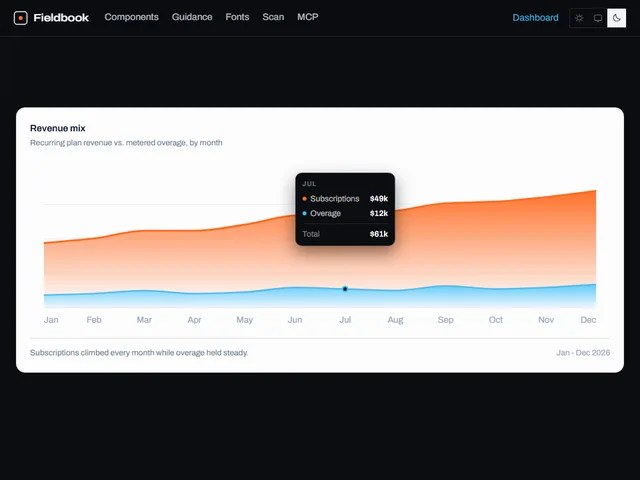Click the Sep month label
This screenshot has height=480, width=640.
pyautogui.click(x=445, y=320)
